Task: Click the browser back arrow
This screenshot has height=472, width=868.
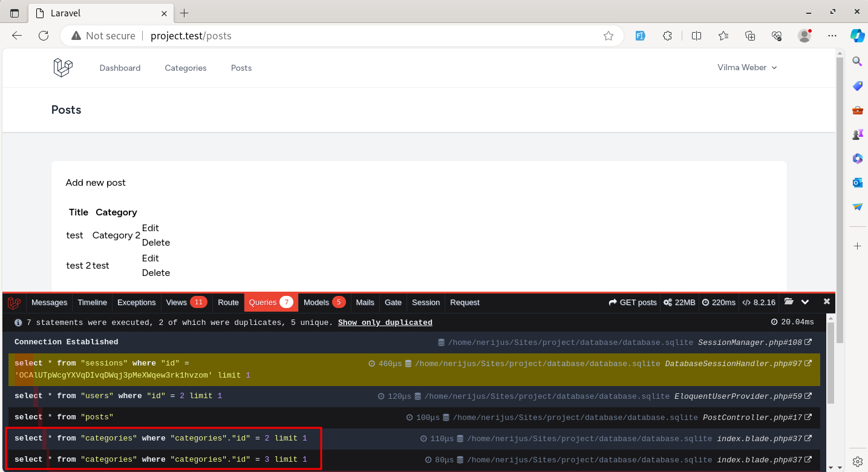Action: (17, 36)
